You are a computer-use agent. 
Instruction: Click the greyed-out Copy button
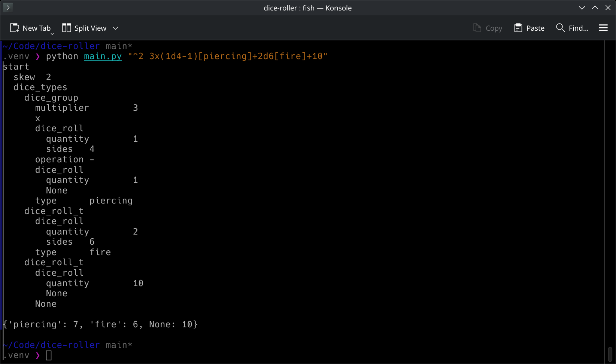point(488,28)
